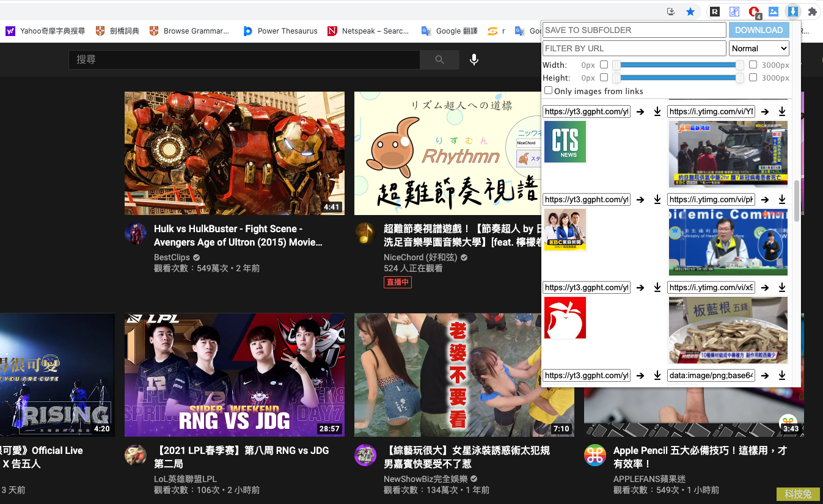The height and width of the screenshot is (504, 823).
Task: Click the DOWNLOAD button
Action: (x=758, y=29)
